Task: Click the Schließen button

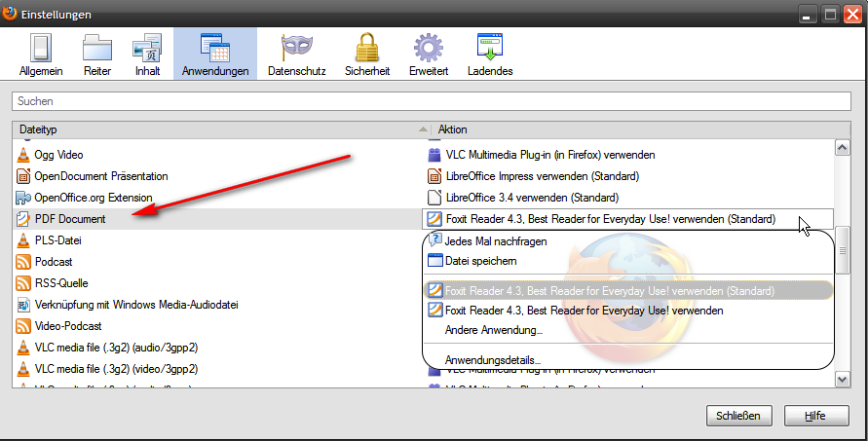Action: click(739, 416)
